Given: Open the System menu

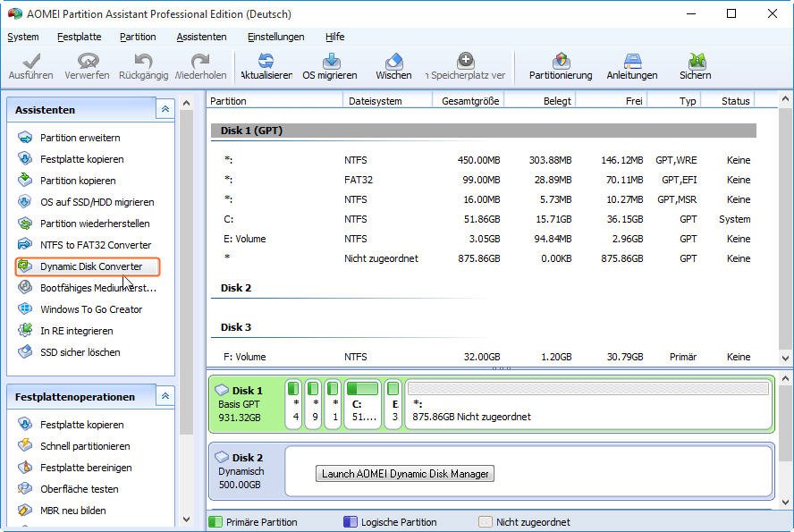Looking at the screenshot, I should (x=22, y=37).
